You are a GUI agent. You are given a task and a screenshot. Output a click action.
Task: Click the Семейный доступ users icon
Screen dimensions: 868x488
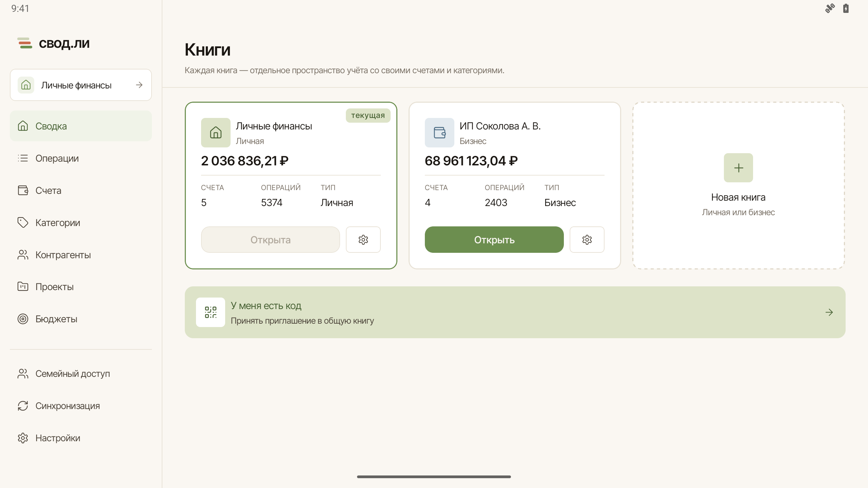coord(23,373)
